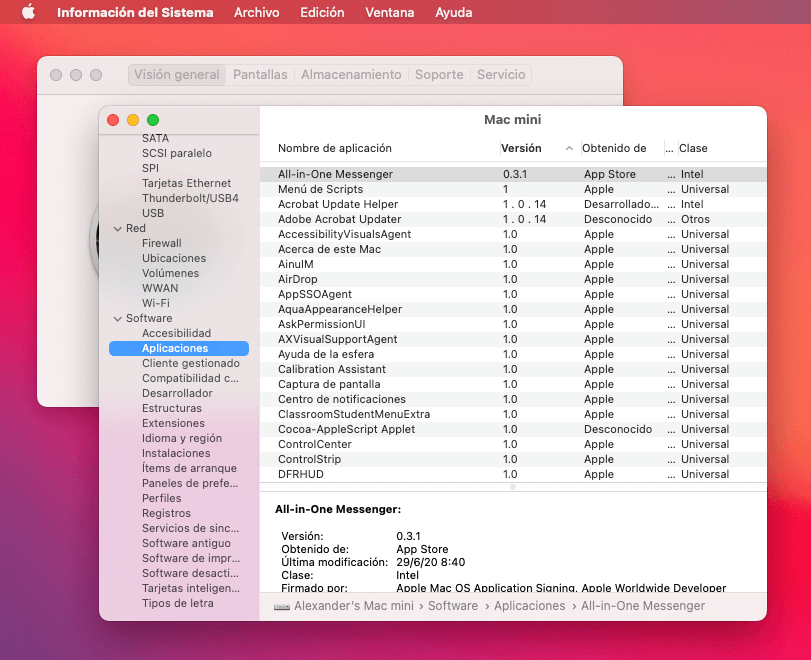Select the All-in-One Messenger row
This screenshot has height=660, width=811.
point(513,174)
